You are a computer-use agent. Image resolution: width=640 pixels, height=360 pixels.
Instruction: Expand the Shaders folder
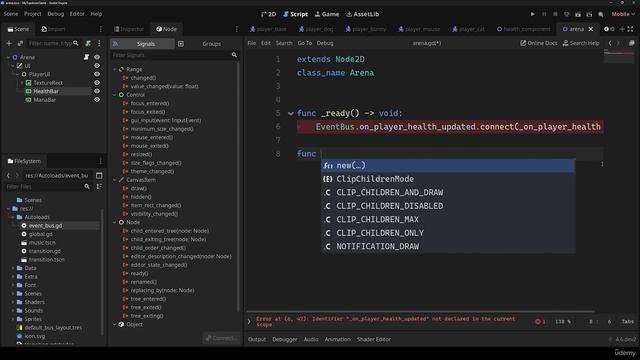13,302
